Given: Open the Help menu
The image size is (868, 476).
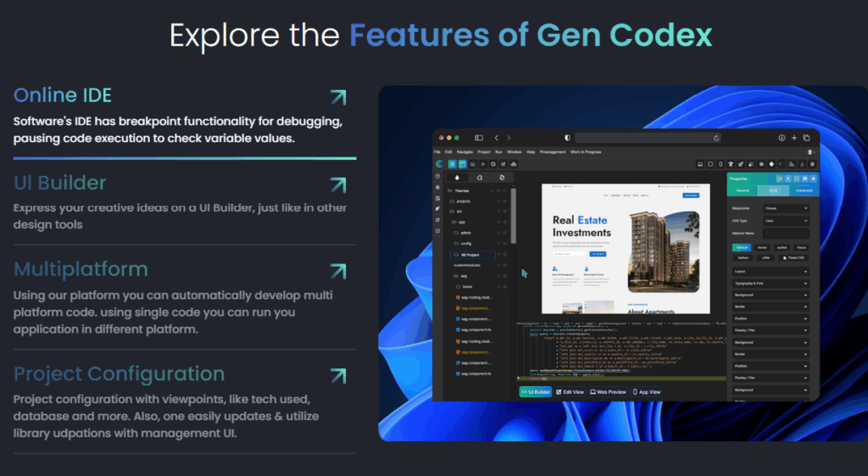Looking at the screenshot, I should click(531, 152).
